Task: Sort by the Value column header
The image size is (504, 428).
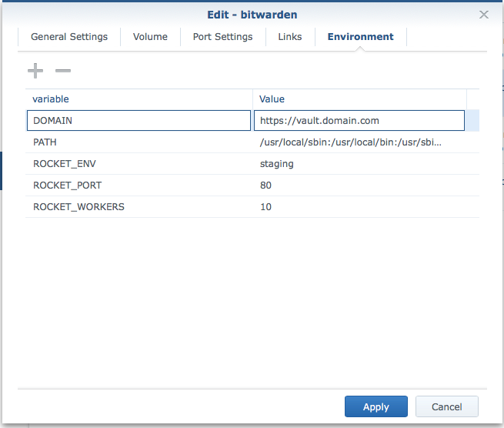Action: [x=359, y=99]
